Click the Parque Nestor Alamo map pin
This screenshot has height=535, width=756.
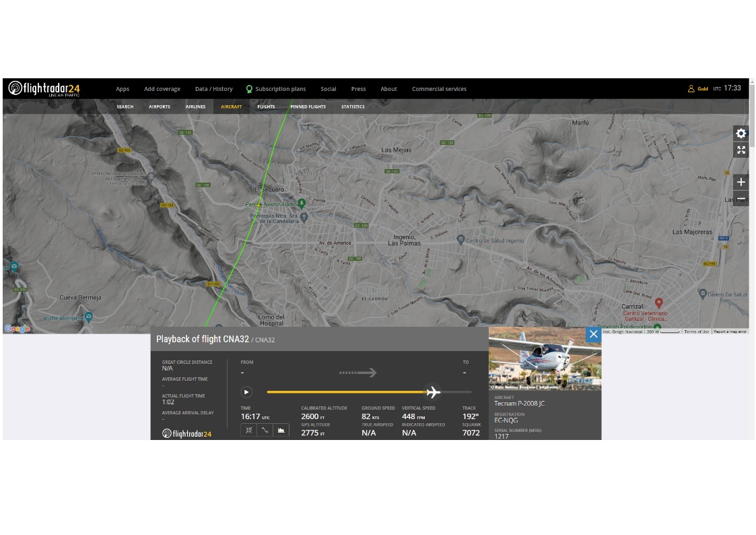302,203
